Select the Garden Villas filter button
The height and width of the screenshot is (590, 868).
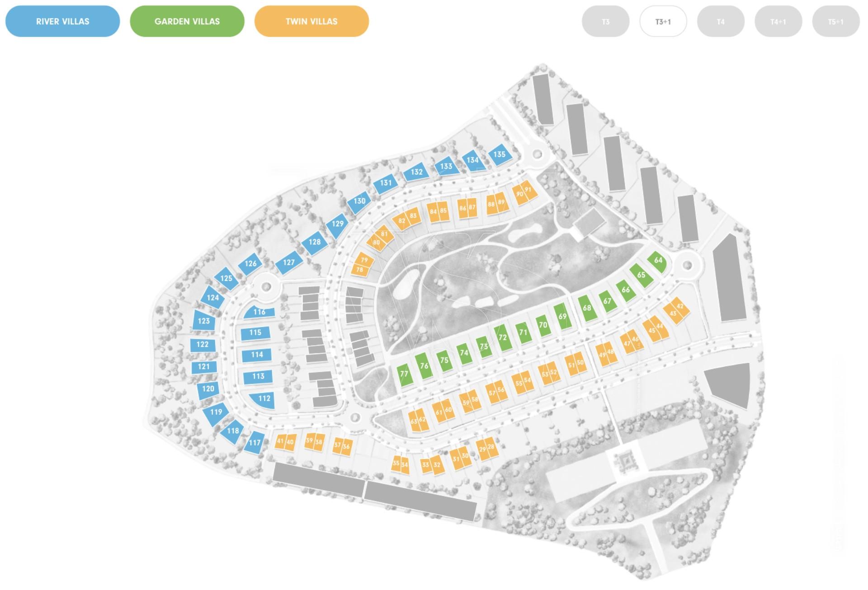(x=187, y=21)
